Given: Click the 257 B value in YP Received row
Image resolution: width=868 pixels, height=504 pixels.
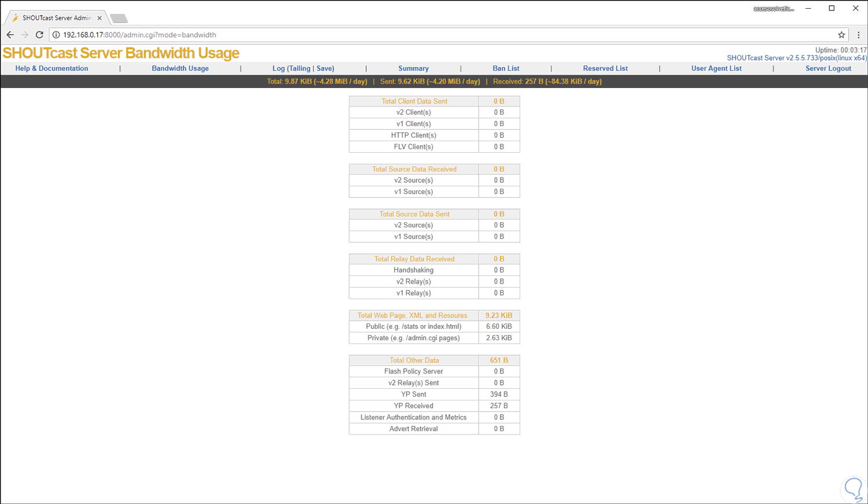Looking at the screenshot, I should 499,406.
